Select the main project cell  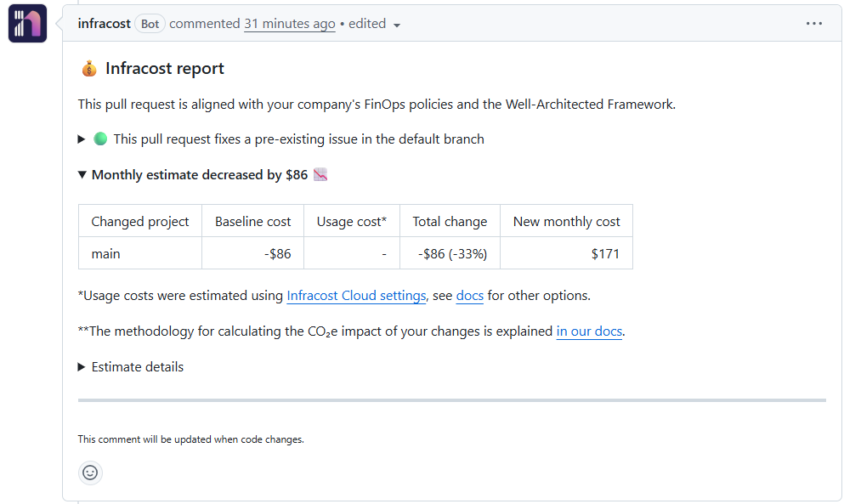(140, 253)
